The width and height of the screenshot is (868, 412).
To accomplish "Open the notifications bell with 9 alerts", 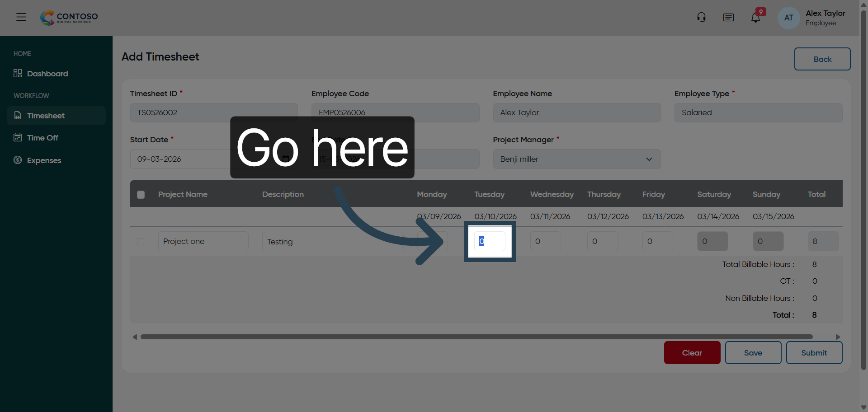I will pyautogui.click(x=756, y=17).
